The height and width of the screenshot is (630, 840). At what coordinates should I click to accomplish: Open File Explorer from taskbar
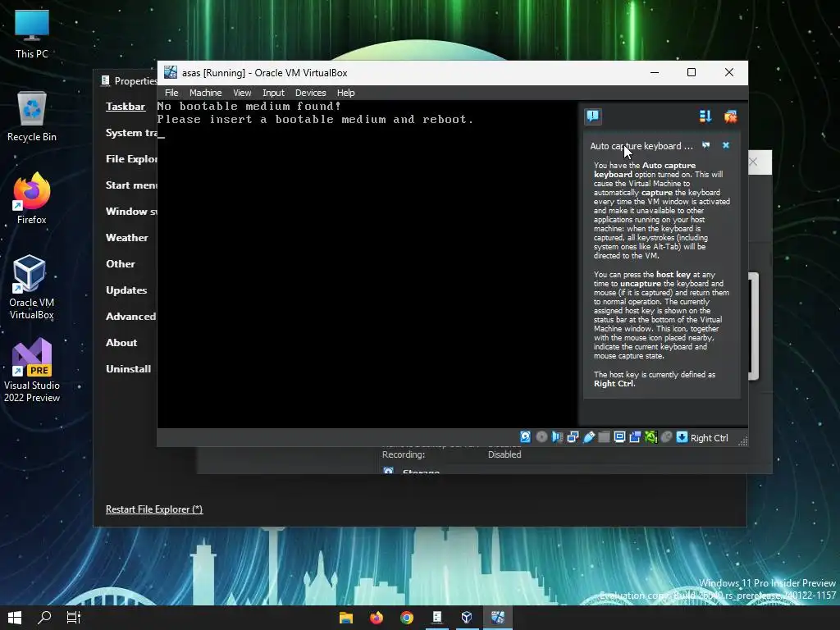coord(346,618)
